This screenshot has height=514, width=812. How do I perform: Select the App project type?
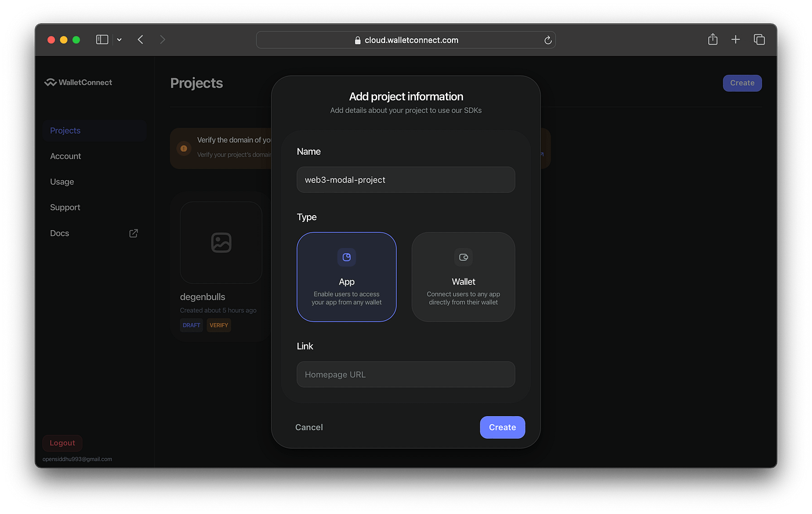(346, 276)
